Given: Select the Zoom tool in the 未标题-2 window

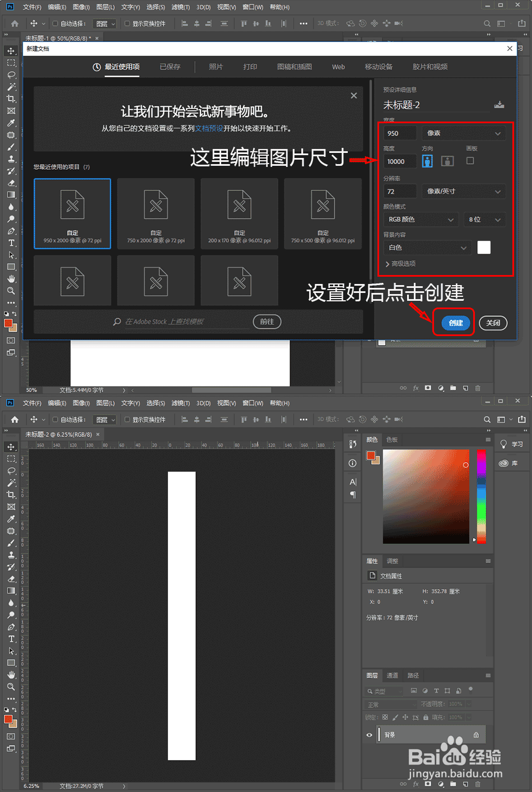Looking at the screenshot, I should pyautogui.click(x=11, y=687).
